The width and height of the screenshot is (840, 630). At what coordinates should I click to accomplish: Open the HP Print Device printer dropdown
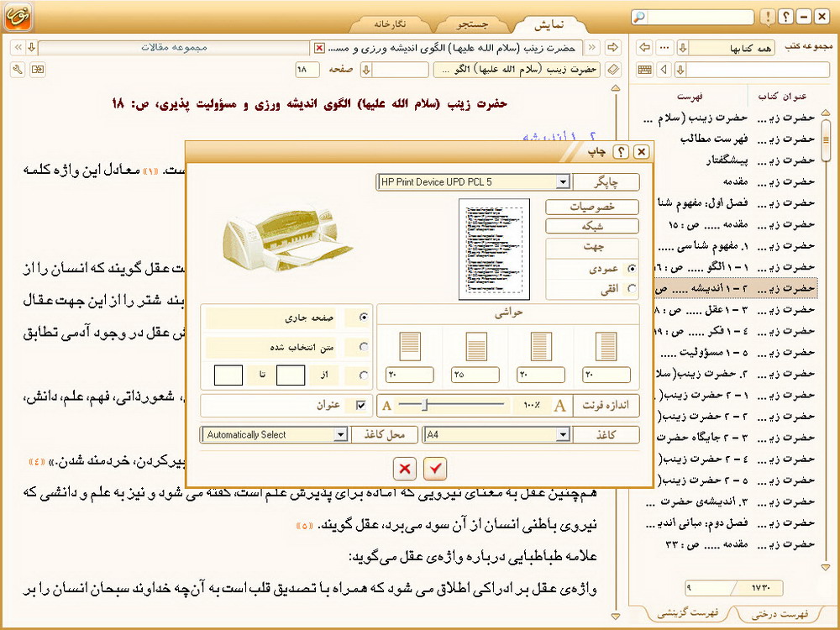pyautogui.click(x=562, y=181)
